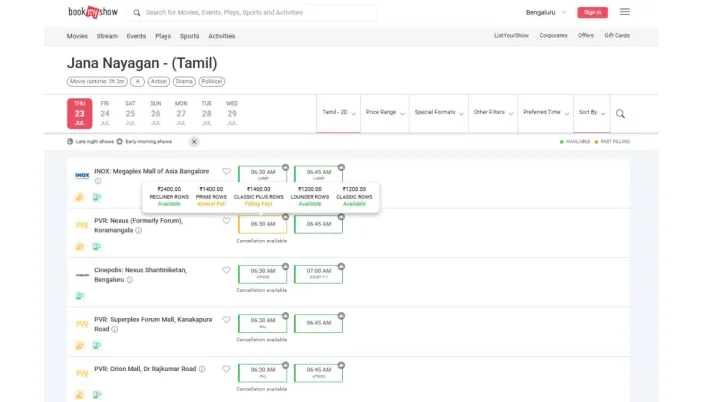The height and width of the screenshot is (402, 715).
Task: Favorite PVR Orion Mall heart icon
Action: [226, 369]
